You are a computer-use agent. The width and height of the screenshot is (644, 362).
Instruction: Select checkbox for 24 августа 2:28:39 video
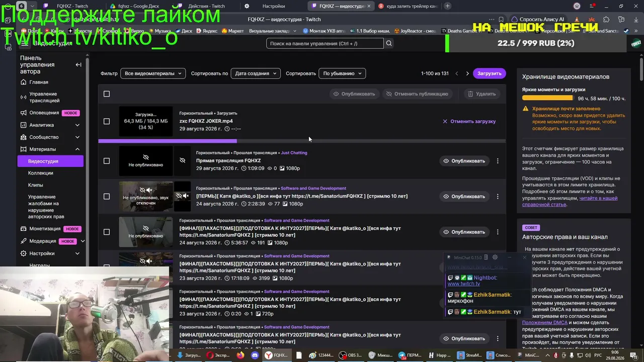106,197
